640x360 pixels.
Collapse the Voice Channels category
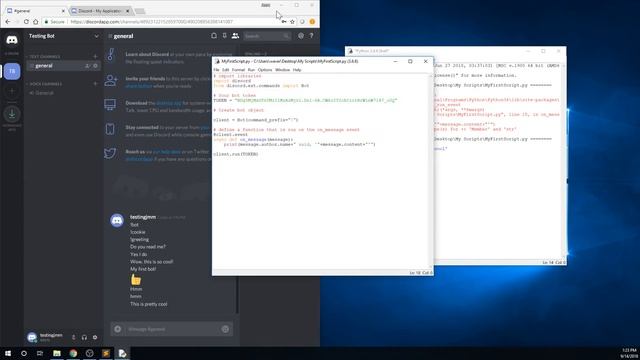[x=45, y=84]
